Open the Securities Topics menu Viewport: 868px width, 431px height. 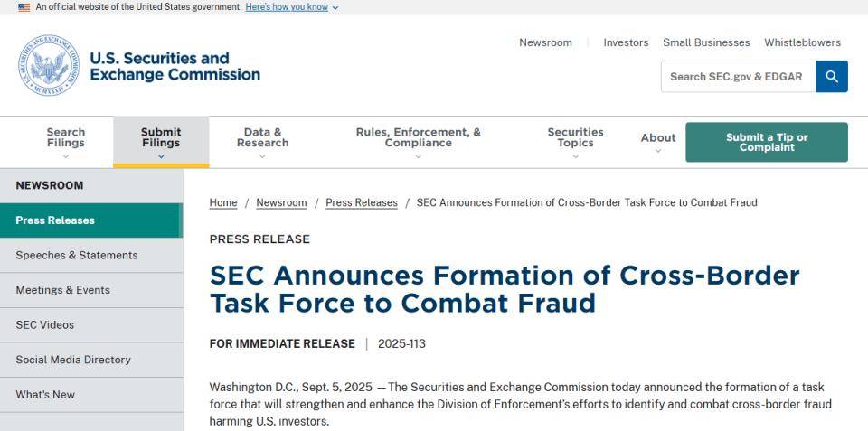pos(575,142)
